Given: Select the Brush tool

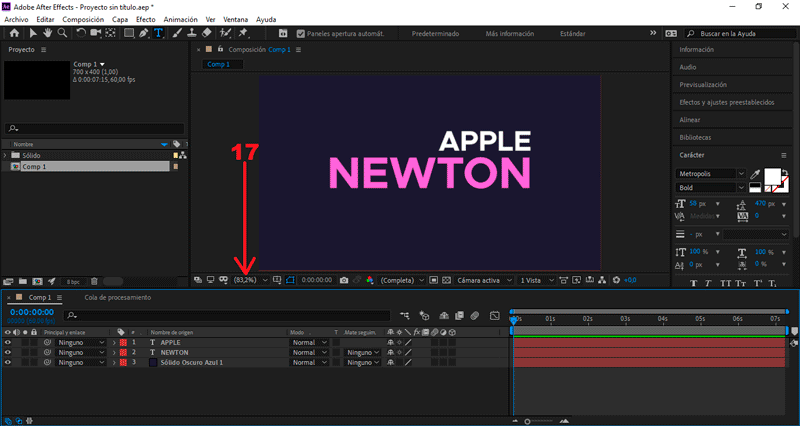Looking at the screenshot, I should point(177,33).
